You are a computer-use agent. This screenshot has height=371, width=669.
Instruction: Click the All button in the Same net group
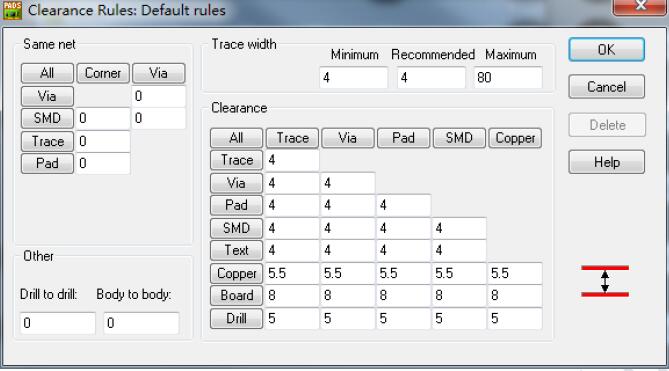pos(47,73)
